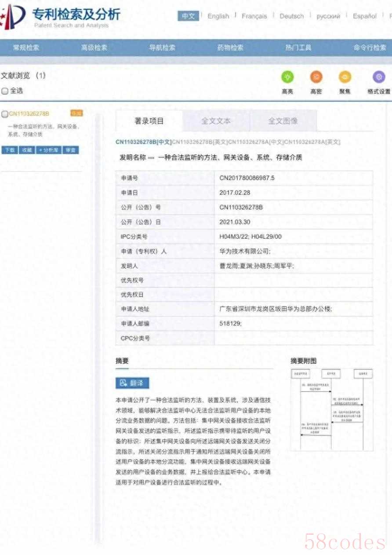
Task: Click the postal code 518129
Action: (x=230, y=324)
